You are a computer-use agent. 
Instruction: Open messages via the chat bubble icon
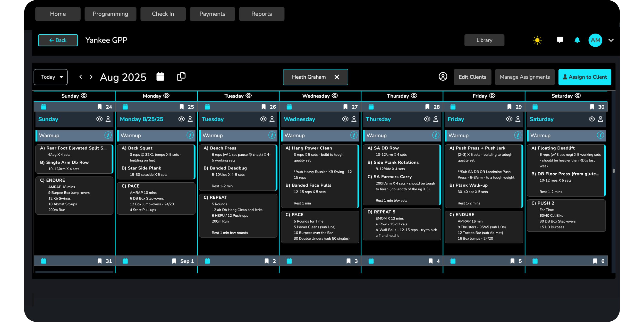(x=560, y=40)
